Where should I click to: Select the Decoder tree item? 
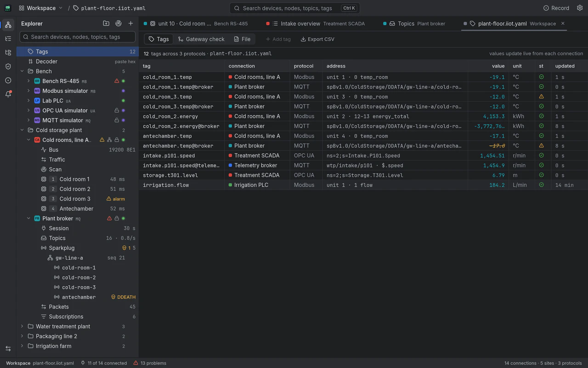[78, 62]
